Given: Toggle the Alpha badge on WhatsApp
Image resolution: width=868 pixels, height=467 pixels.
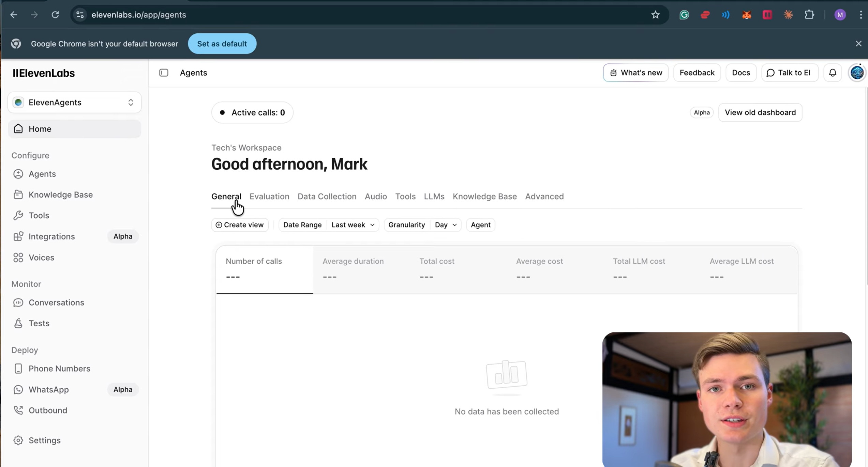Looking at the screenshot, I should [x=122, y=389].
